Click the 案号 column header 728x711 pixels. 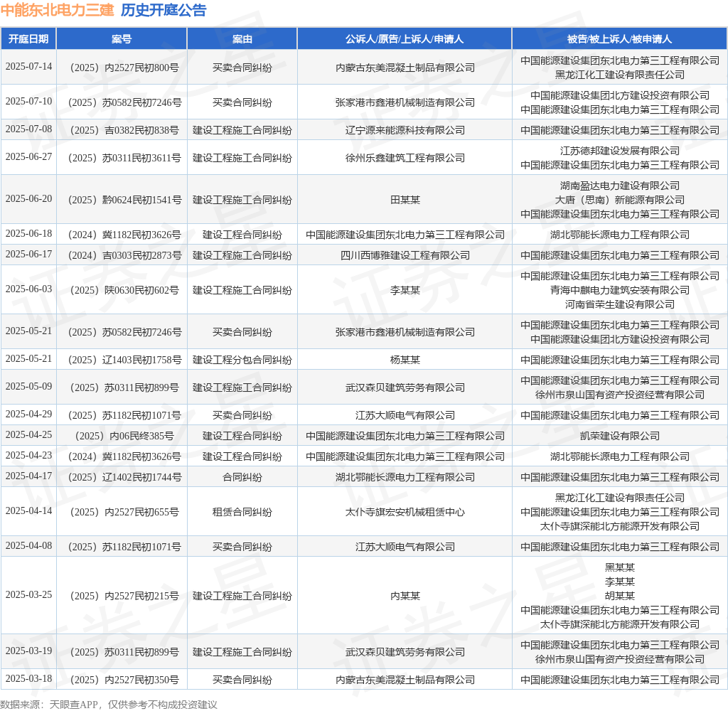[x=122, y=39]
